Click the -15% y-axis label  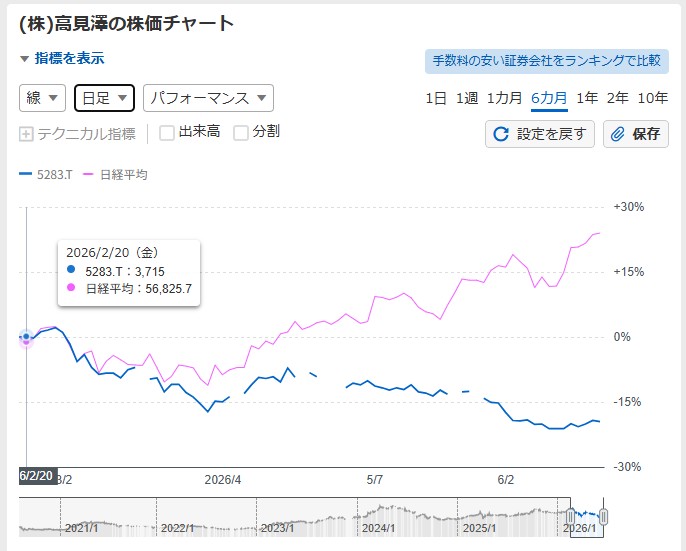point(627,402)
